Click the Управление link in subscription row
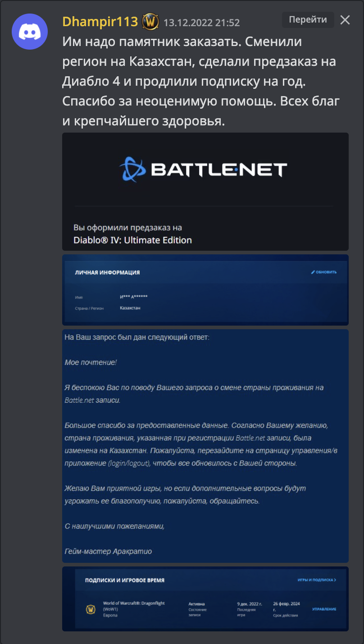This screenshot has height=644, width=364. pyautogui.click(x=324, y=609)
